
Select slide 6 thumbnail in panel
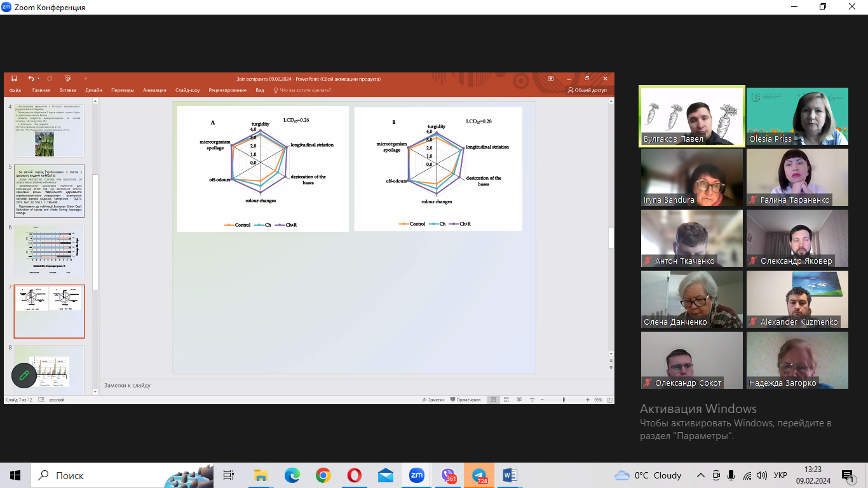coord(50,251)
